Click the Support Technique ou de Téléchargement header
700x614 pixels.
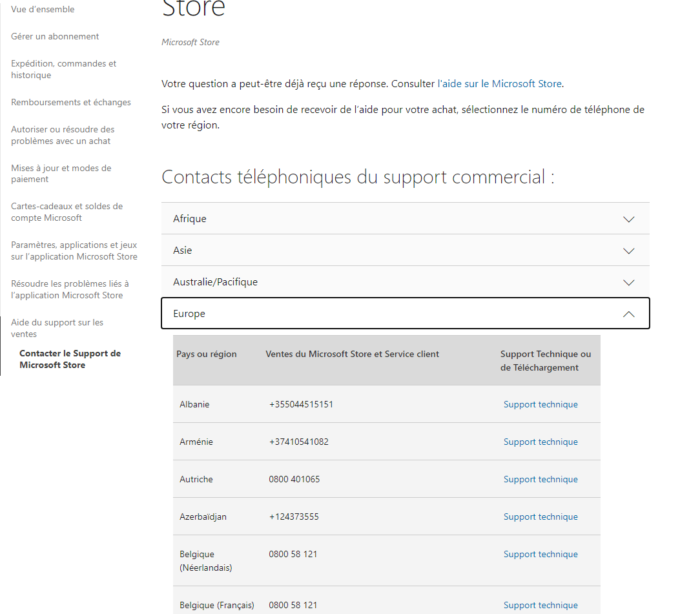pyautogui.click(x=546, y=360)
